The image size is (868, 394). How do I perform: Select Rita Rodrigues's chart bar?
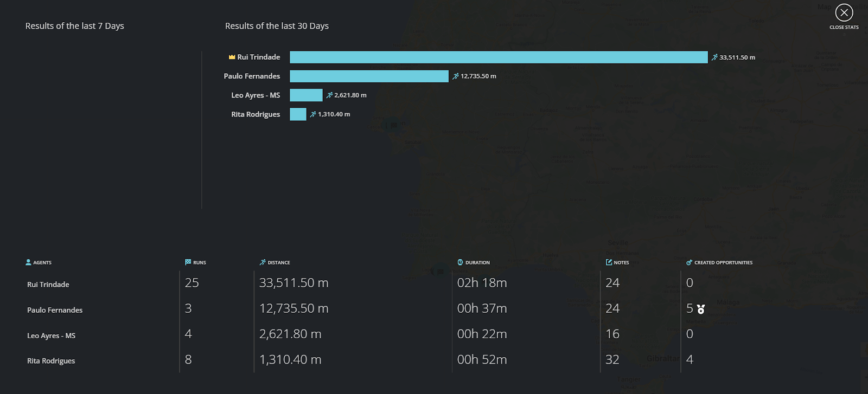tap(298, 114)
